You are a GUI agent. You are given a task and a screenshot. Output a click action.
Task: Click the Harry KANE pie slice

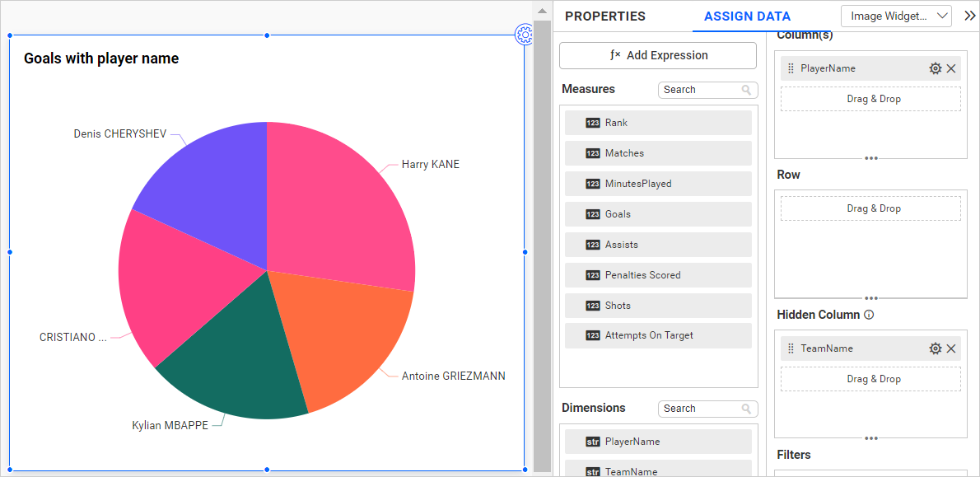(338, 206)
